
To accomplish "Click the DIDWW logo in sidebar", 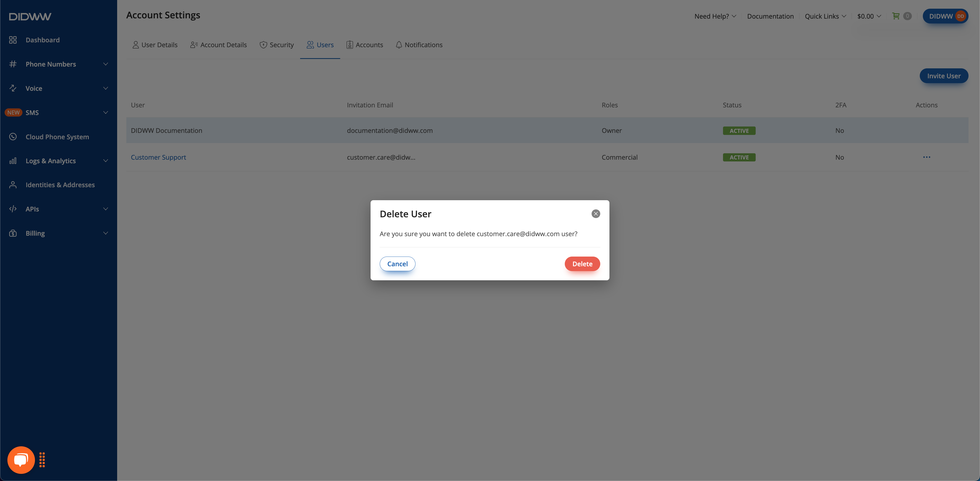I will (30, 16).
